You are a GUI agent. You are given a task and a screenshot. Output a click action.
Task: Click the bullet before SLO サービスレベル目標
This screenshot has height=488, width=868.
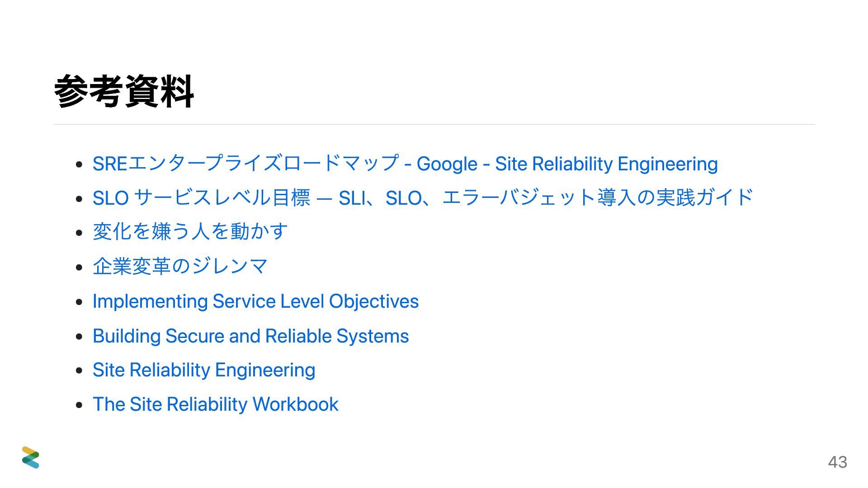(79, 198)
